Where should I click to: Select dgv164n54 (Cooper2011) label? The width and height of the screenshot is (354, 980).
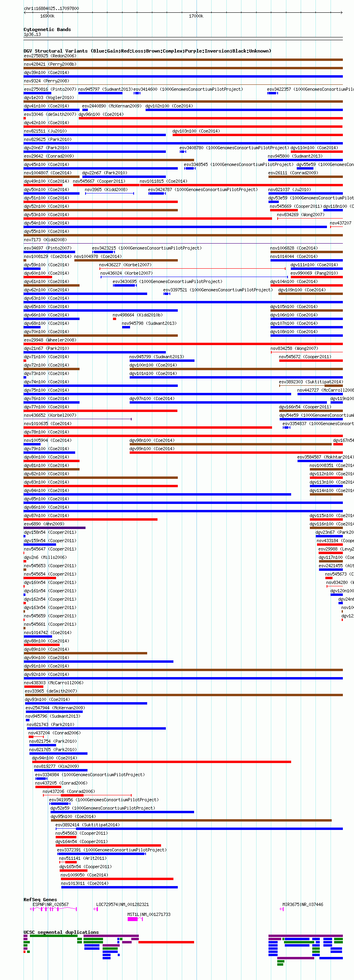[x=82, y=841]
